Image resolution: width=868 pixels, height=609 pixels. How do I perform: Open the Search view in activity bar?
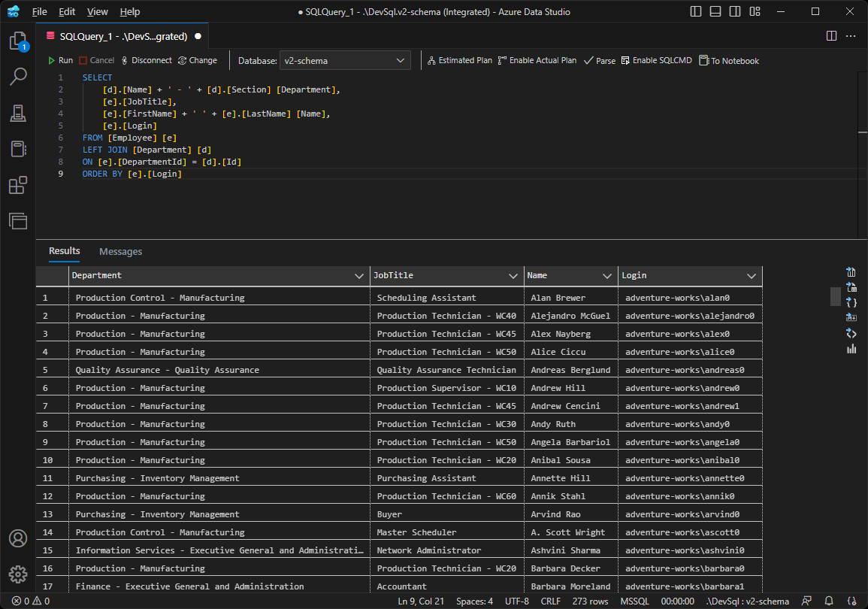[x=18, y=77]
